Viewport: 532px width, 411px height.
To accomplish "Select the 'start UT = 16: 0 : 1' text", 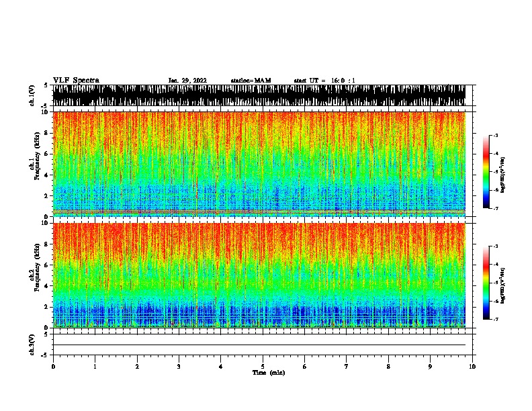I will [x=324, y=81].
